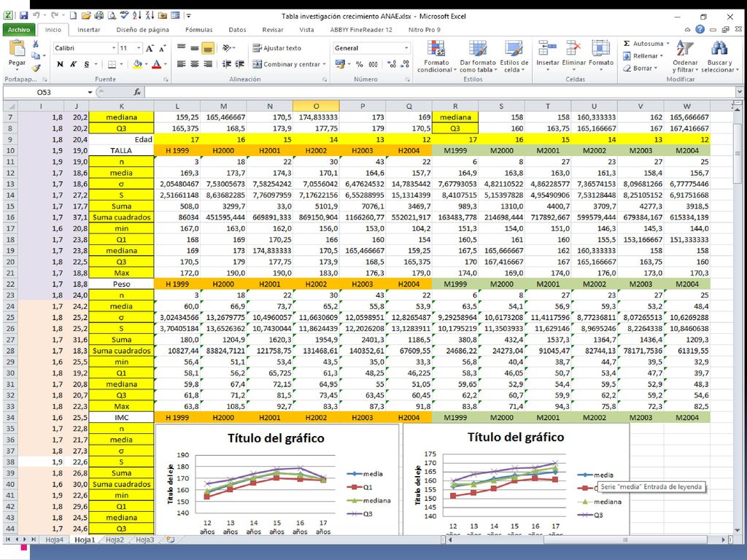Screen dimensions: 747x560
Task: Click Estilos de celda button
Action: tap(514, 57)
